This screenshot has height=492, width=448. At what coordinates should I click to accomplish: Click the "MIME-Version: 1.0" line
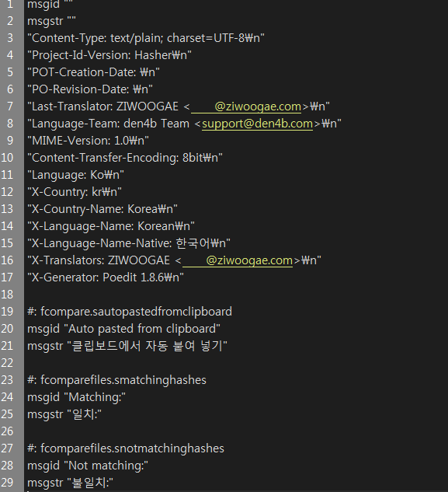[x=88, y=141]
